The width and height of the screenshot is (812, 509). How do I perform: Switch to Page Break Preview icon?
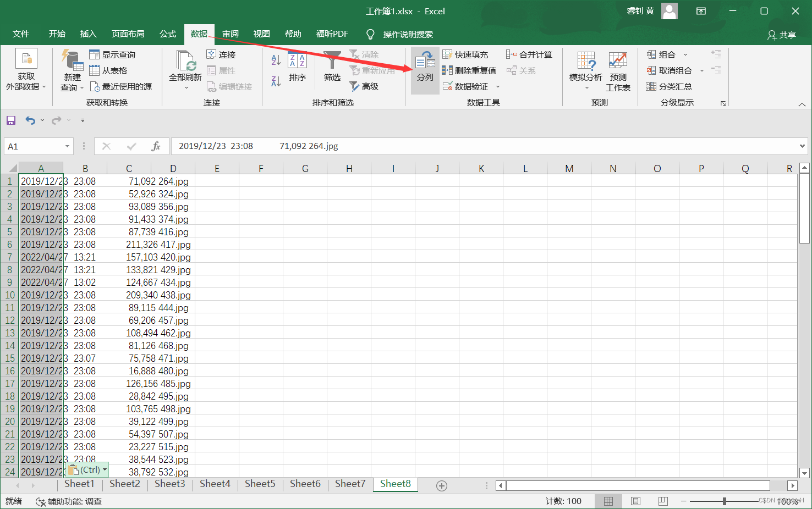pos(662,501)
